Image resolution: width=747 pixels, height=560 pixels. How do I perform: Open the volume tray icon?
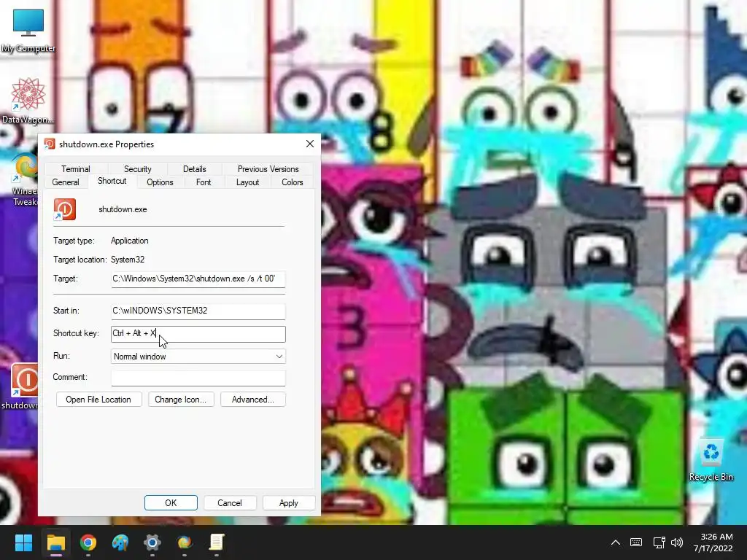click(x=676, y=542)
